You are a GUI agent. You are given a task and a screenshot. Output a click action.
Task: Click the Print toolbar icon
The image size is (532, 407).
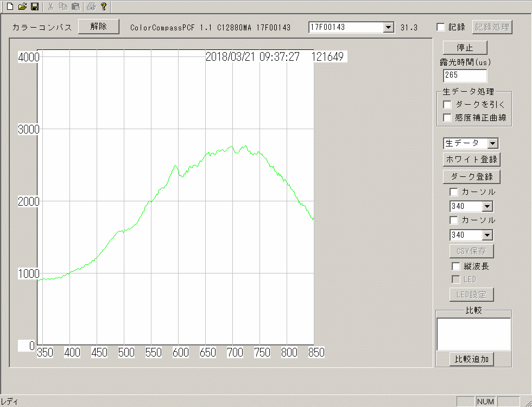click(x=91, y=7)
